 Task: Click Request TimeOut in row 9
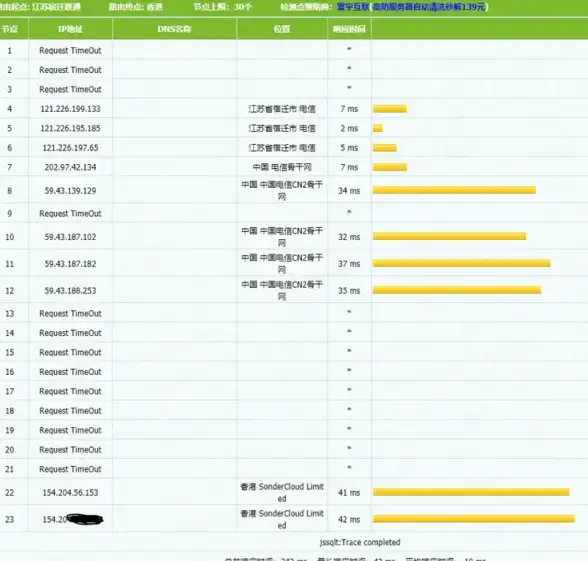(70, 214)
